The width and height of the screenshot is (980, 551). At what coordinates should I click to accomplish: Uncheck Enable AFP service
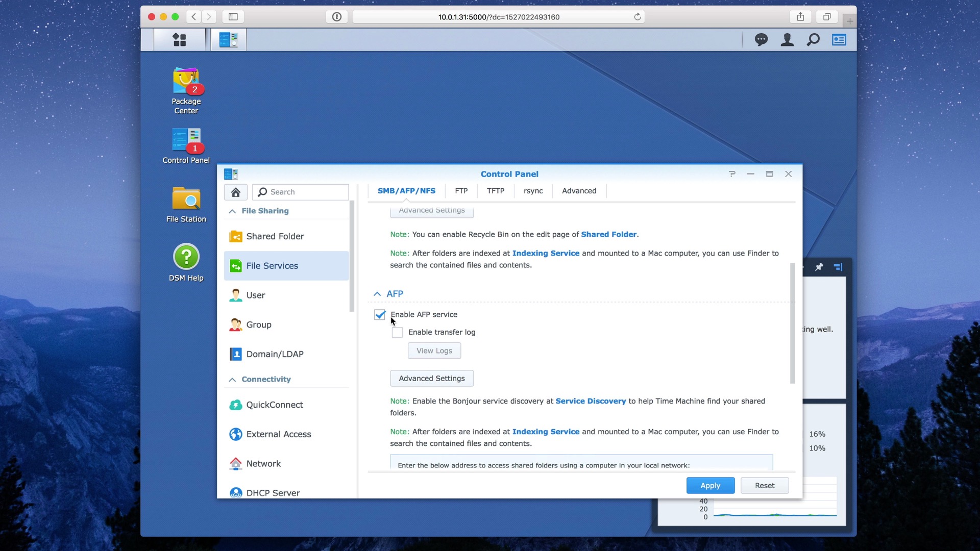[380, 314]
